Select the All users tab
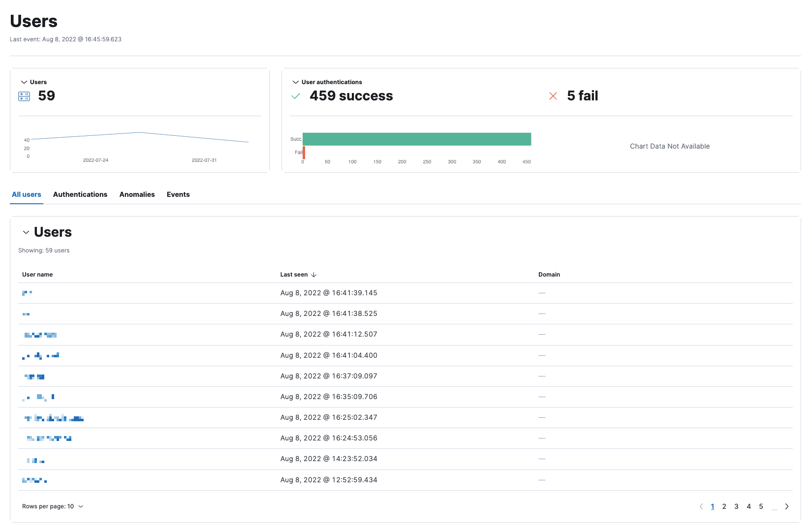The height and width of the screenshot is (532, 809). (26, 194)
